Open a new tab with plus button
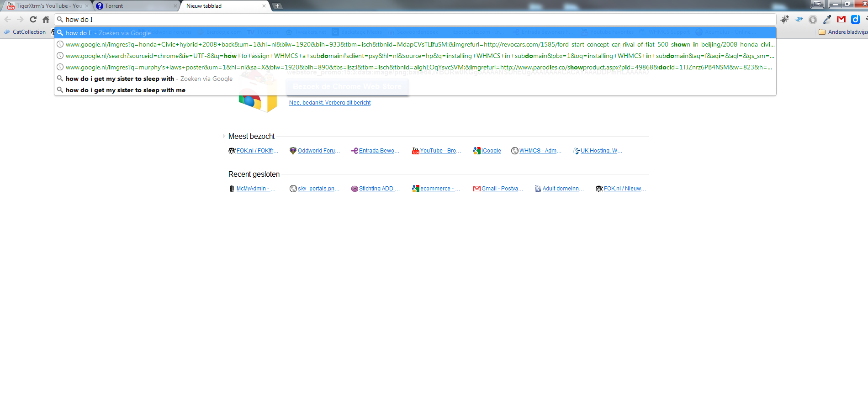Image resolution: width=868 pixels, height=411 pixels. 277,6
